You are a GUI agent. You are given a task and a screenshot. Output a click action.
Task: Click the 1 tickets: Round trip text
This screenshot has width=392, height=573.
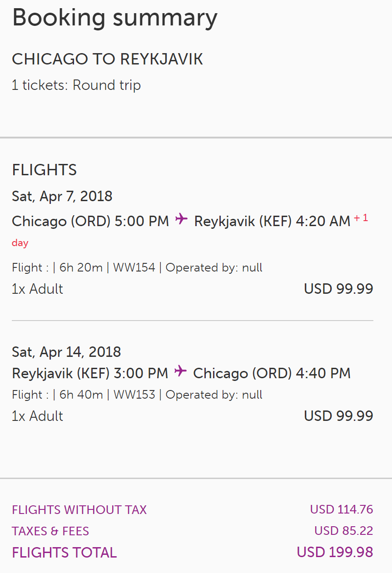pos(76,85)
